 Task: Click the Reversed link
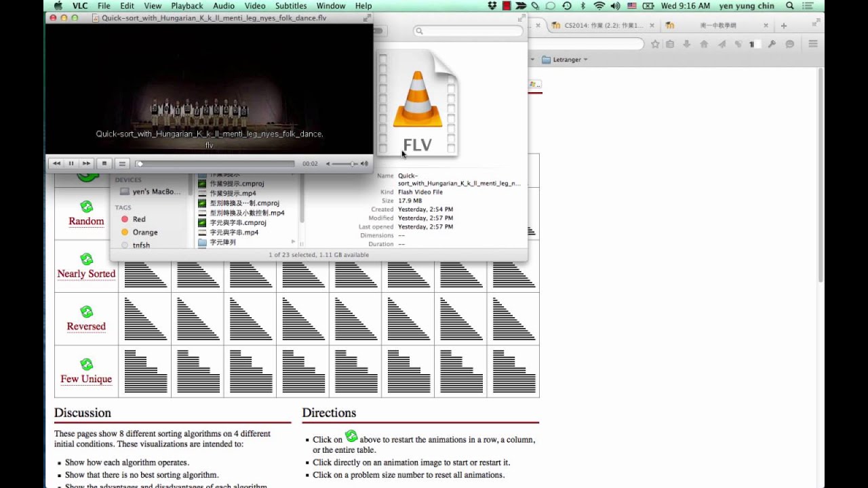[x=86, y=326]
